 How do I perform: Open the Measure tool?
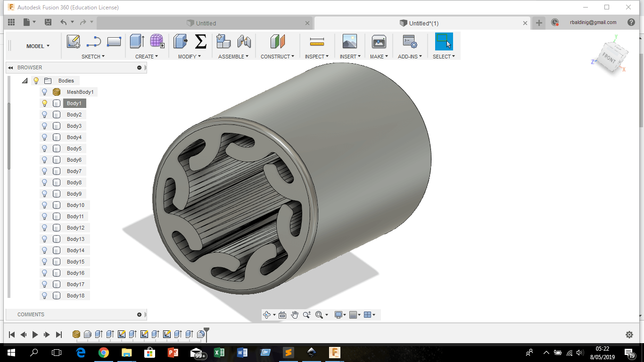click(x=317, y=42)
